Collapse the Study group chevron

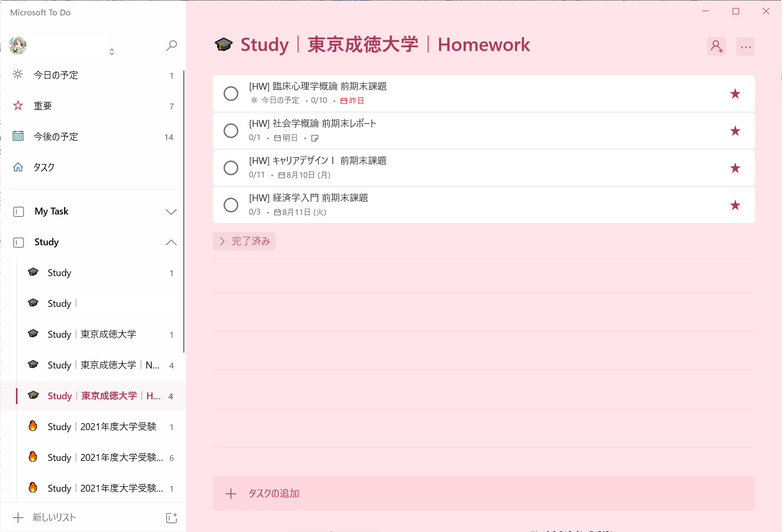tap(171, 243)
